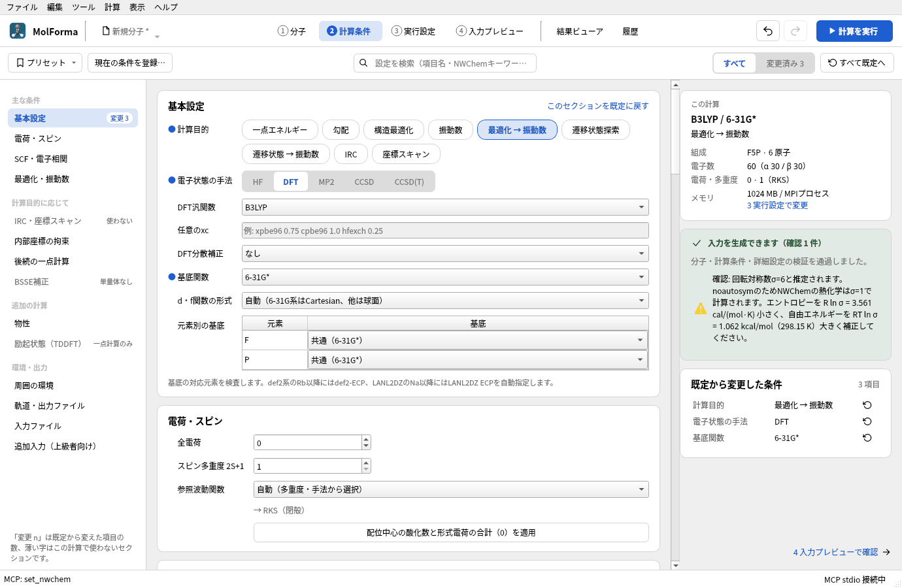Viewport: 902px width, 588px height.
Task: Select the 構造最適化 calculation purpose
Action: click(393, 130)
